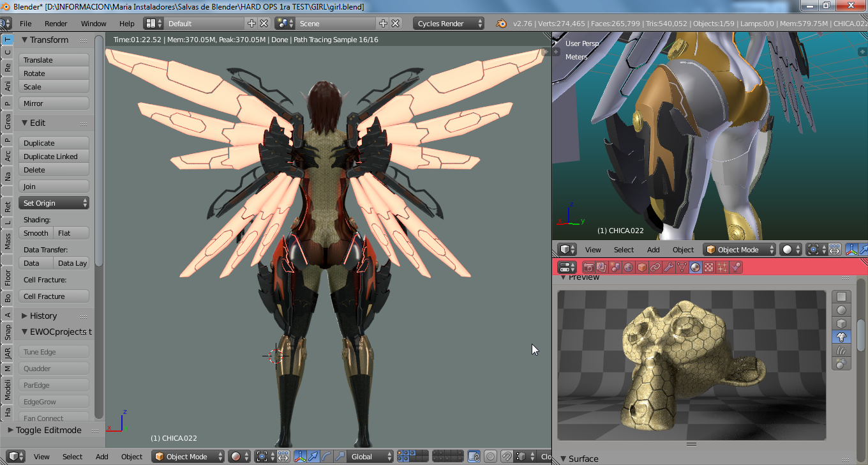Toggle 3D manipulator in upper-right viewport header
Image resolution: width=868 pixels, height=465 pixels.
tap(852, 250)
